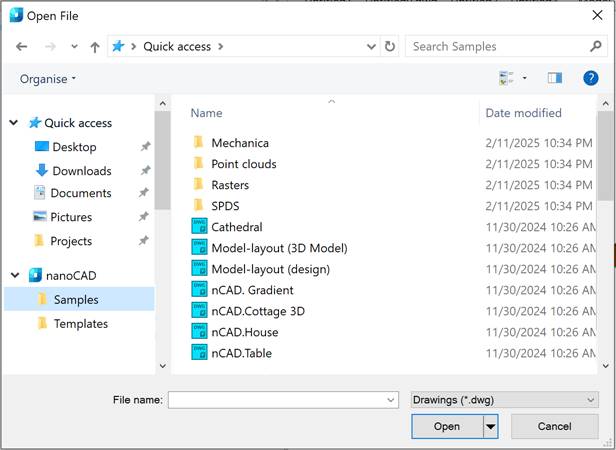This screenshot has width=616, height=450.
Task: Click the pin icon next to Downloads
Action: [145, 170]
